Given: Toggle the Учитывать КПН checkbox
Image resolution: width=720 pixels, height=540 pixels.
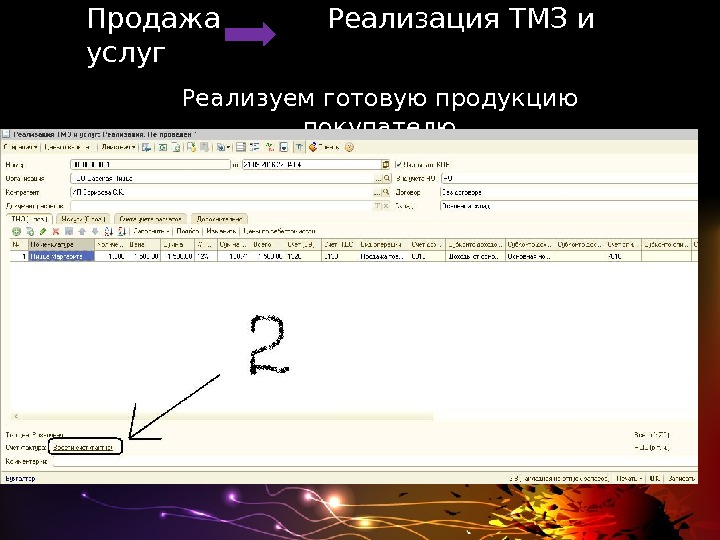Looking at the screenshot, I should [x=399, y=164].
